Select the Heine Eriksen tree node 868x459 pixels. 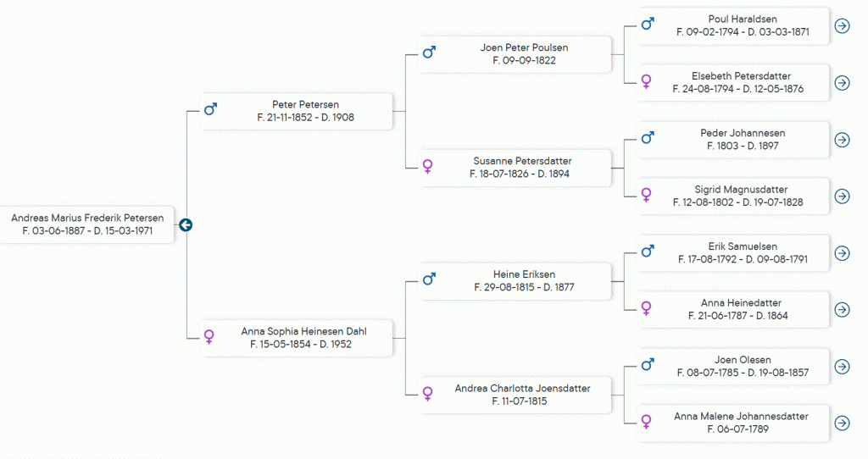click(524, 280)
